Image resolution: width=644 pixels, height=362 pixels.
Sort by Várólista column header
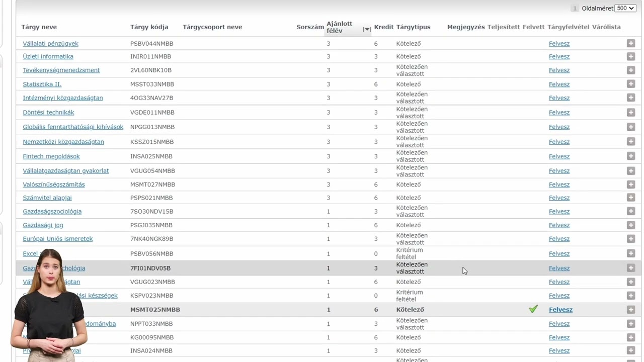606,27
